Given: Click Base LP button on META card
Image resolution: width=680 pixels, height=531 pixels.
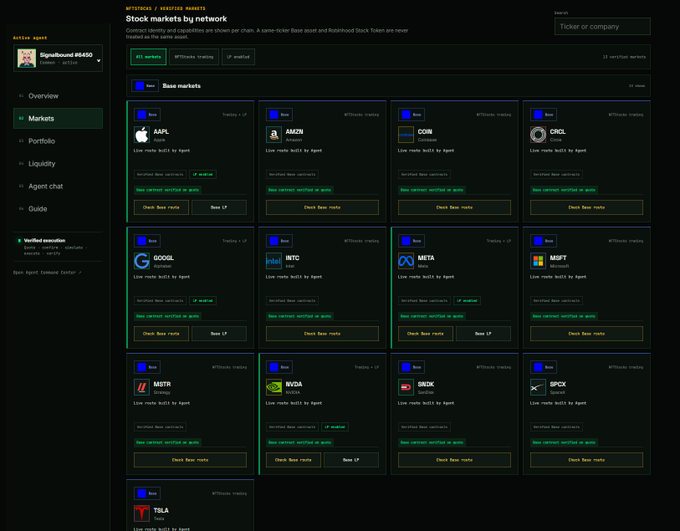Looking at the screenshot, I should point(483,334).
